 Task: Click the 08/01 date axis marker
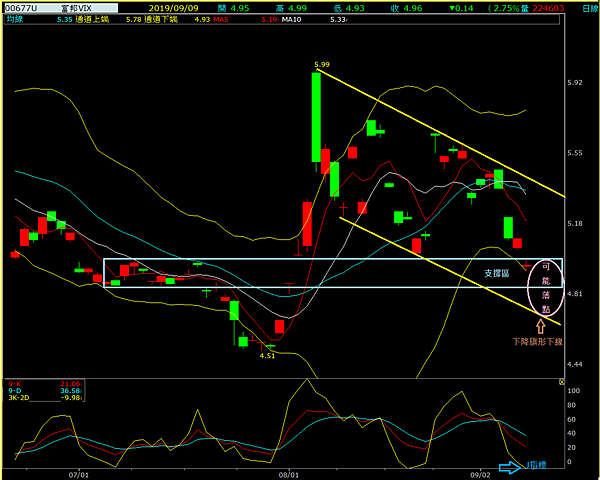[289, 475]
